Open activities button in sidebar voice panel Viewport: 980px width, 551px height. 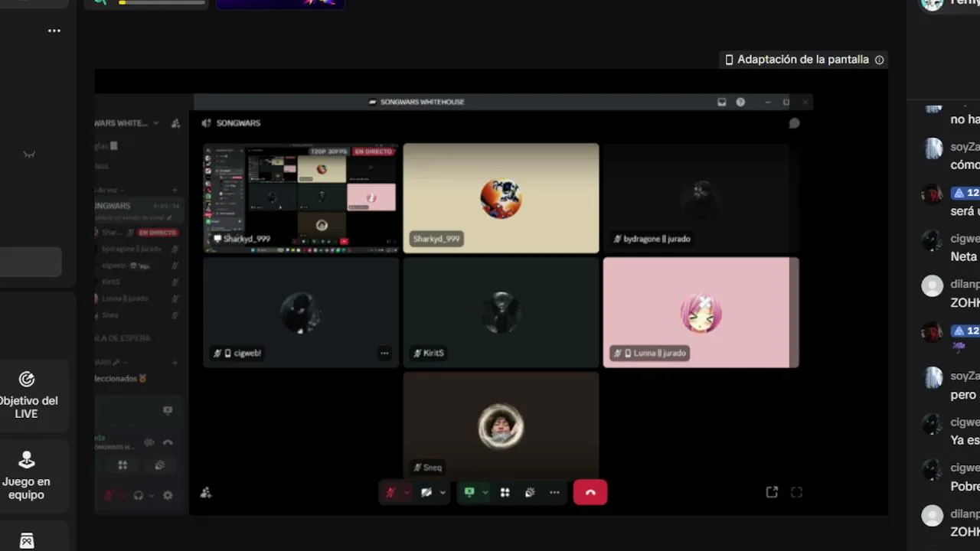click(x=122, y=465)
